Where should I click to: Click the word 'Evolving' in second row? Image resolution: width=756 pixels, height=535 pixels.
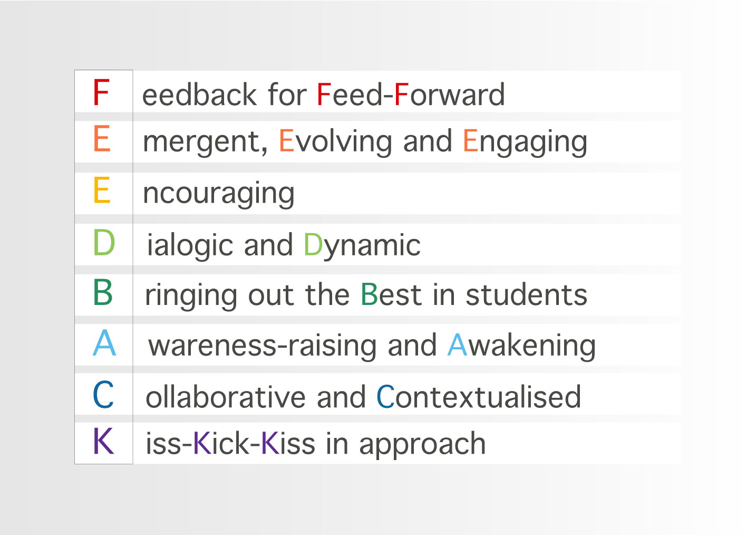[x=335, y=141]
